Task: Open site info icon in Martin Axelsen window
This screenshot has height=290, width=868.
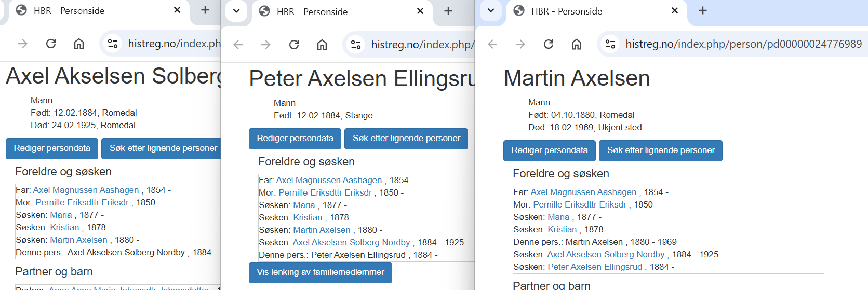Action: tap(610, 44)
